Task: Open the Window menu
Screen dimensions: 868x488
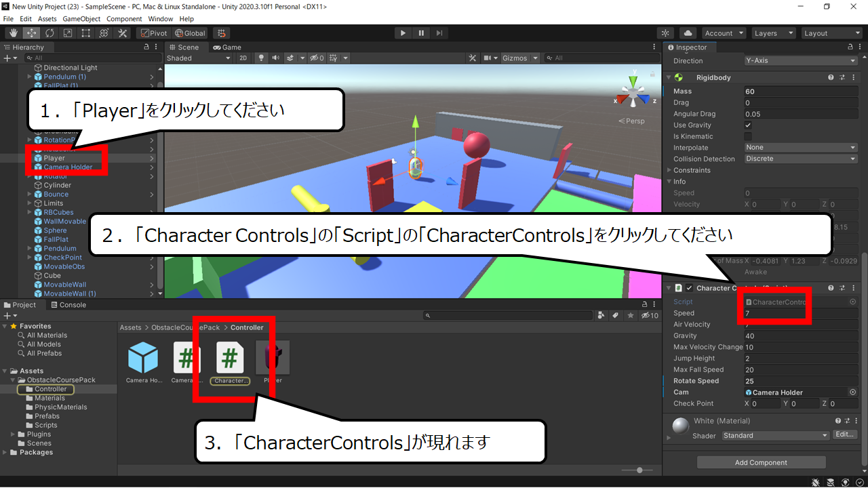Action: click(160, 19)
